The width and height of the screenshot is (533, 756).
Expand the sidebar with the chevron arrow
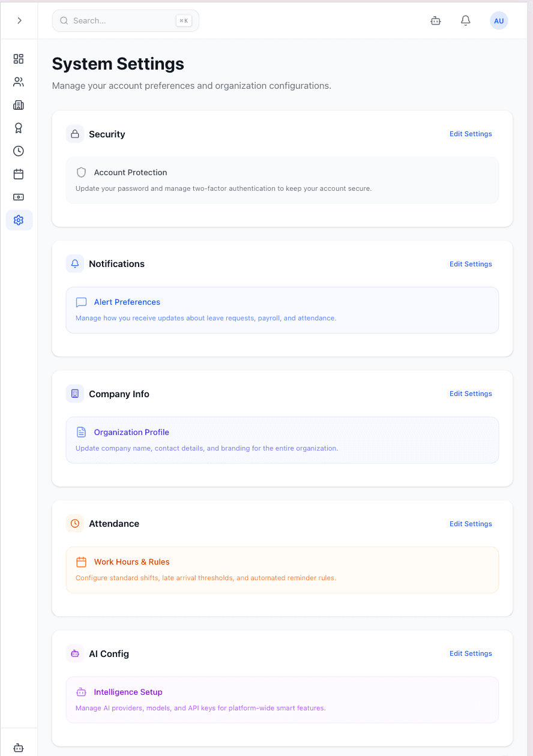coord(19,20)
